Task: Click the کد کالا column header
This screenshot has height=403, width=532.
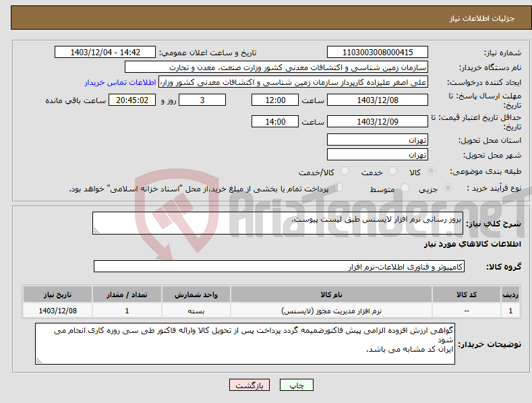Action: click(x=467, y=294)
